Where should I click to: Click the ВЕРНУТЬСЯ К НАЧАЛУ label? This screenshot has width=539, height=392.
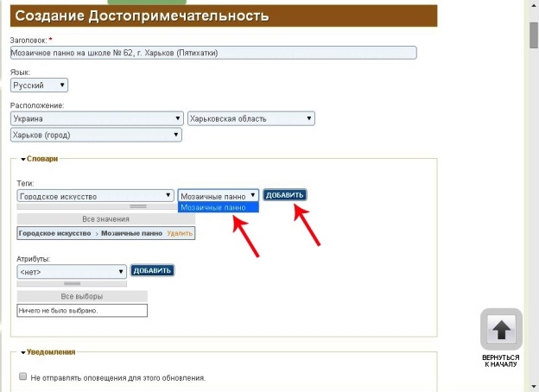(501, 361)
